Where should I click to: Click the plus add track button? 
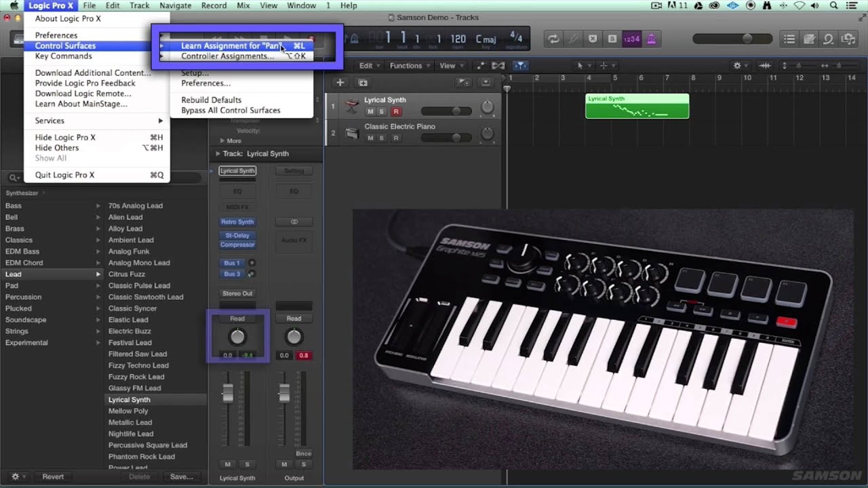340,83
